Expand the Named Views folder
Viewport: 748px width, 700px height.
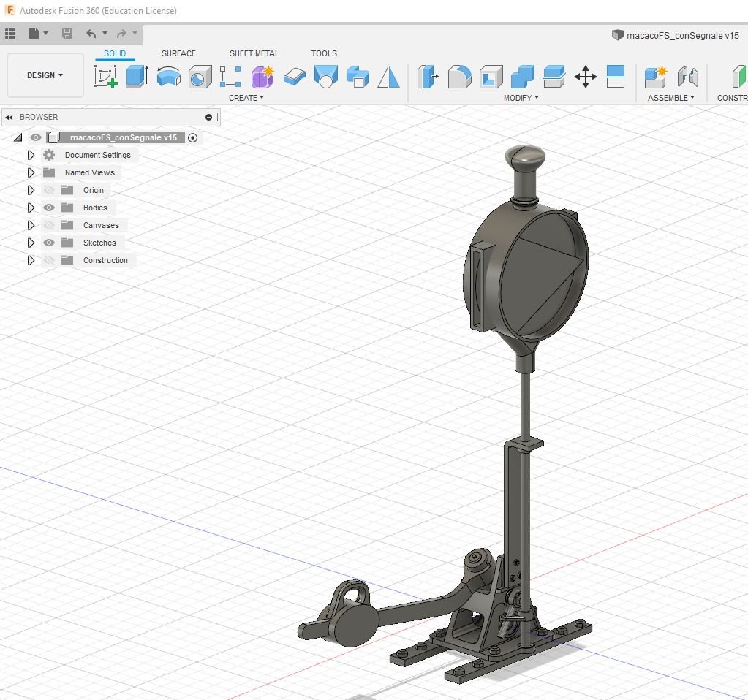click(x=31, y=172)
